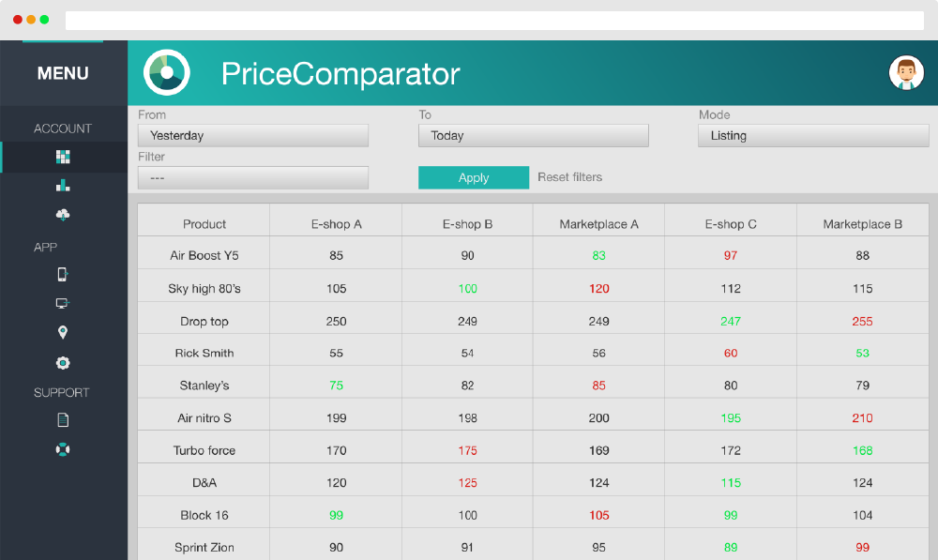Image resolution: width=938 pixels, height=560 pixels.
Task: Click the cloud download icon in sidebar
Action: click(x=63, y=215)
